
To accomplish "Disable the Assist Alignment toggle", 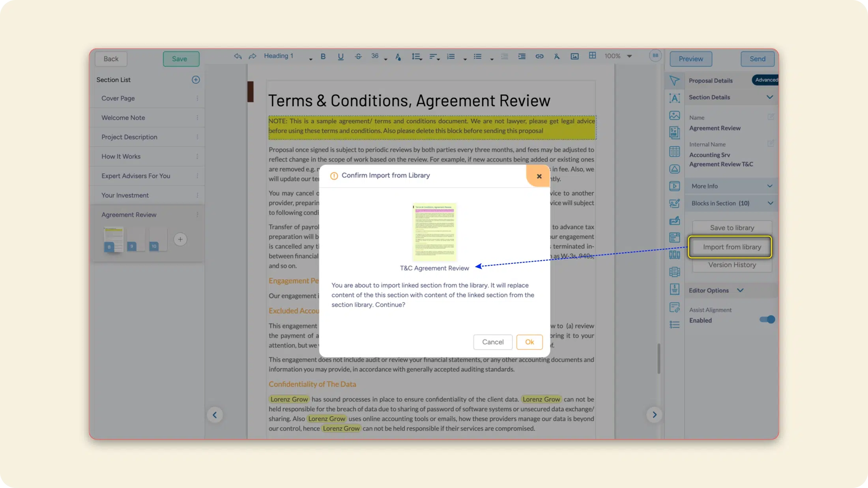I will coord(766,319).
